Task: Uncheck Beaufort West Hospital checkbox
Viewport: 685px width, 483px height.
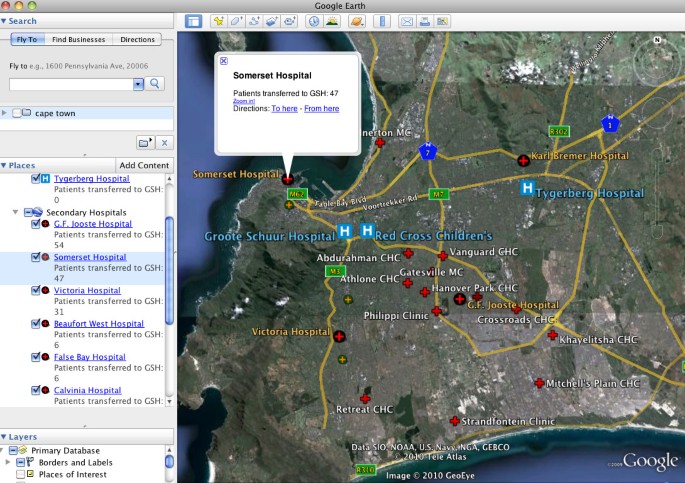Action: click(x=36, y=323)
